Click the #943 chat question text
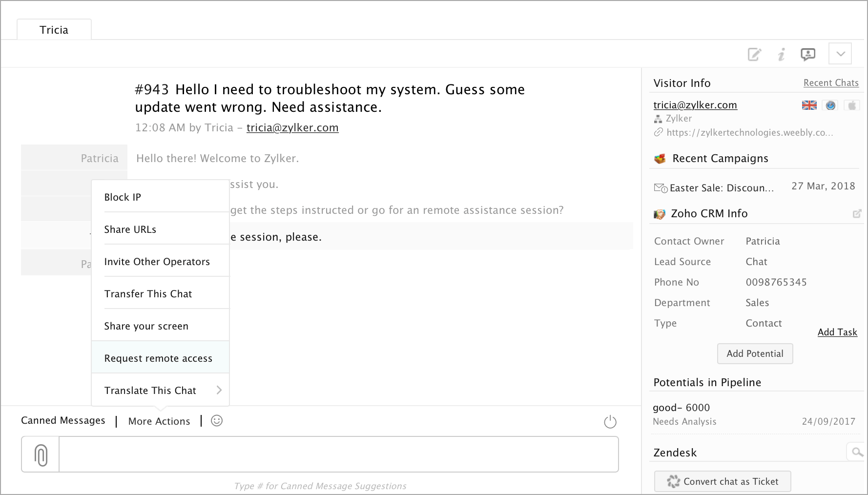Viewport: 868px width, 495px height. (x=330, y=98)
